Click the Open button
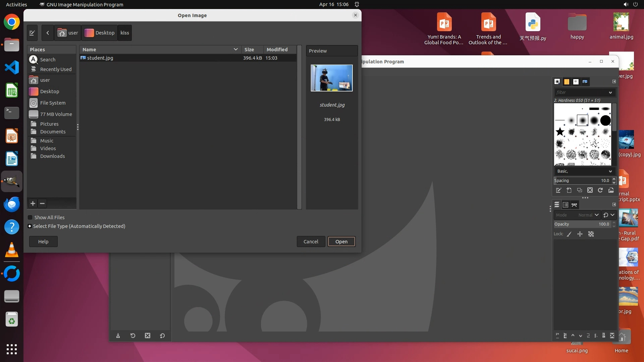The height and width of the screenshot is (362, 644). point(341,241)
